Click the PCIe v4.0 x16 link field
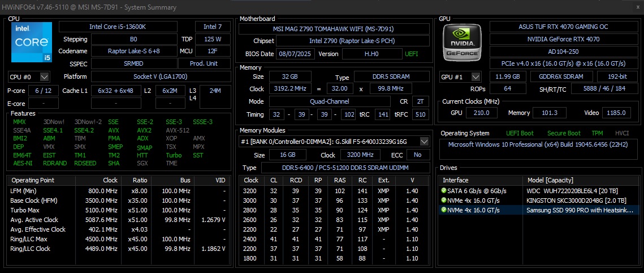The height and width of the screenshot is (273, 644). coord(563,64)
